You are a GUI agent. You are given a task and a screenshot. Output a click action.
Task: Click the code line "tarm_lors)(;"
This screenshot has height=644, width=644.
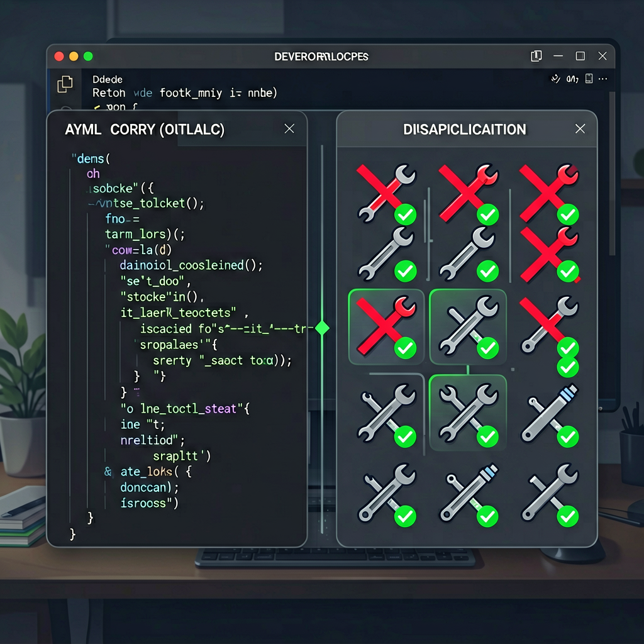coord(145,234)
